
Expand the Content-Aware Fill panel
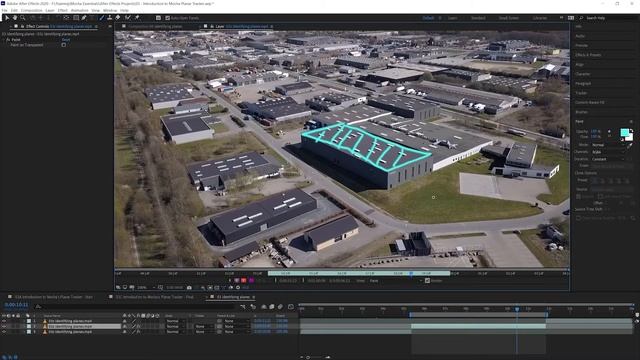pos(590,102)
